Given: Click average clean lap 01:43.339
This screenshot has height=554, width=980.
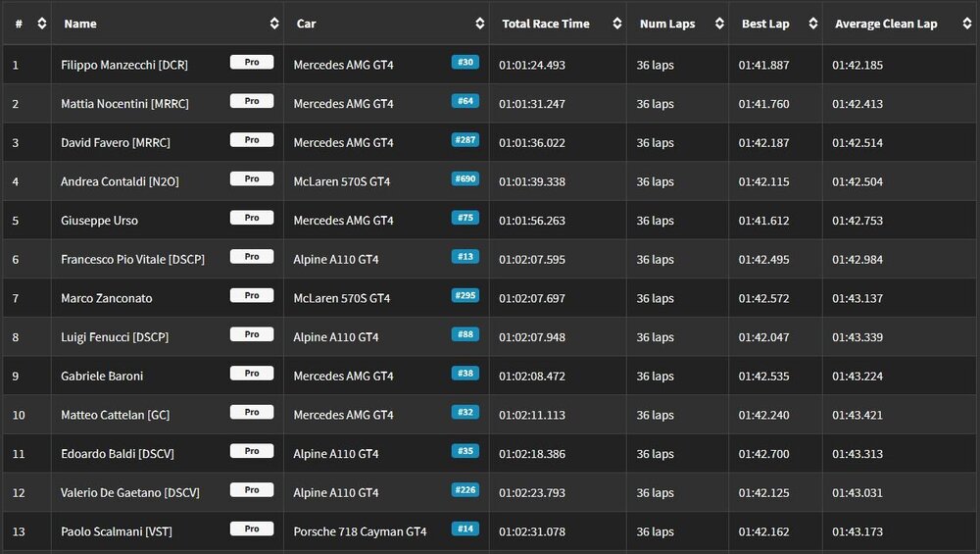Looking at the screenshot, I should click(x=857, y=337).
